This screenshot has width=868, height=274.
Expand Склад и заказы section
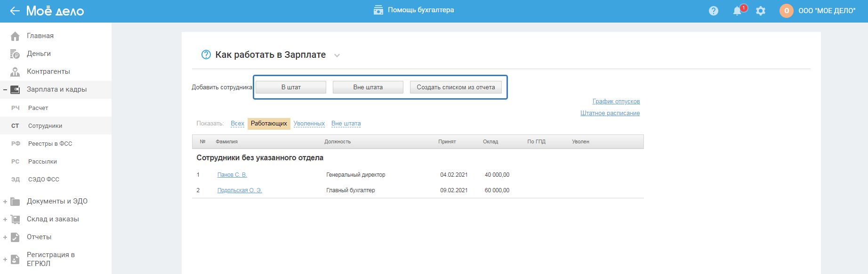5,219
